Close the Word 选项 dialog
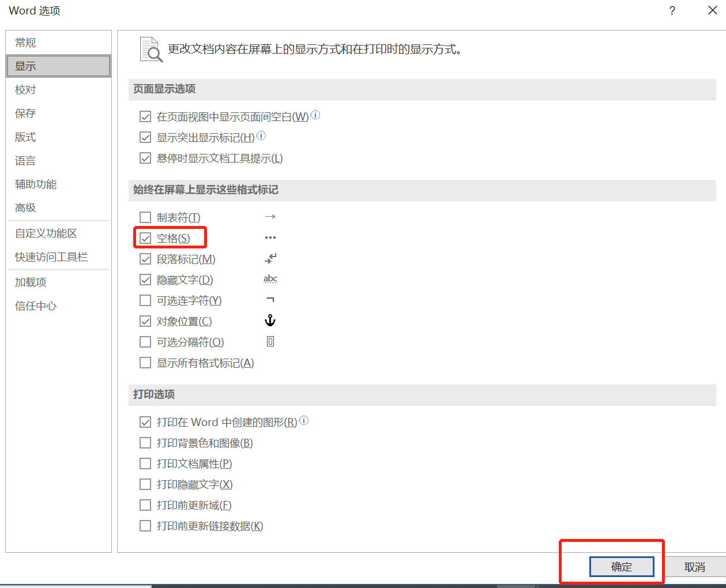 coord(713,11)
